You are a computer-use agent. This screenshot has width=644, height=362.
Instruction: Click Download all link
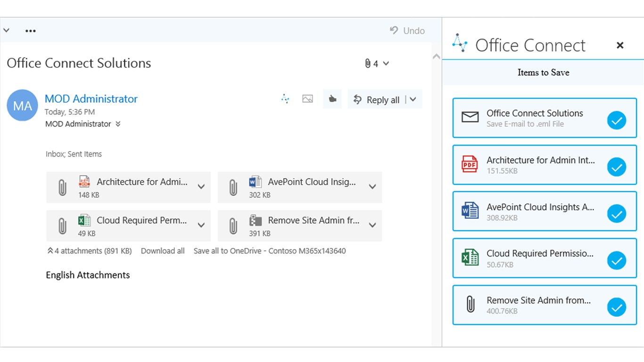coord(163,251)
